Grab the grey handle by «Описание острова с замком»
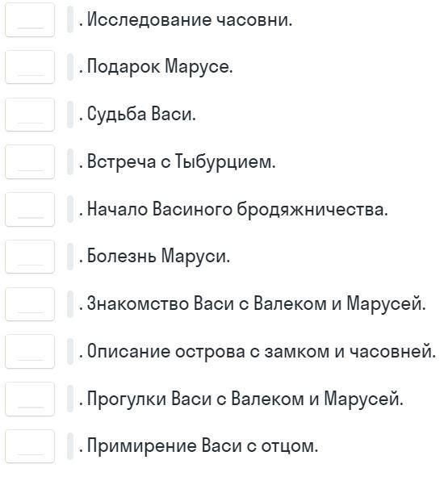This screenshot has height=485, width=448. pyautogui.click(x=70, y=351)
